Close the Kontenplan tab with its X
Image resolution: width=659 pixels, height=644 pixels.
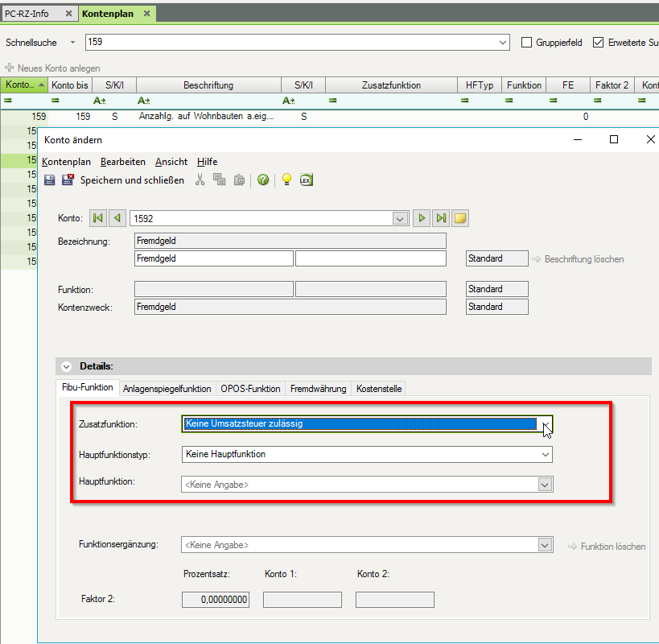coord(146,14)
